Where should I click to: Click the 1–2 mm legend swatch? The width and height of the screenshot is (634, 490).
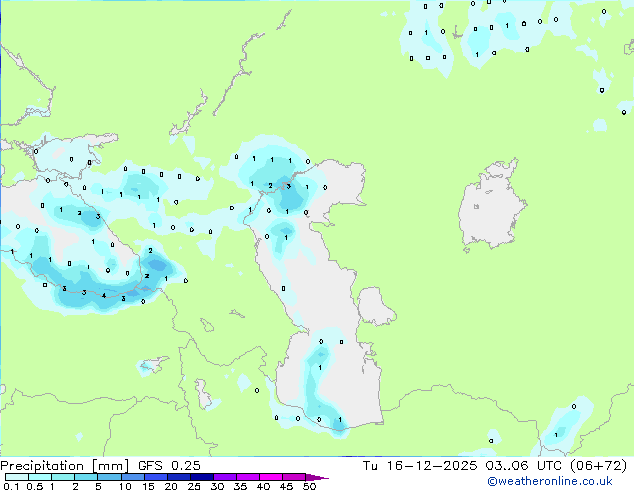click(x=63, y=477)
